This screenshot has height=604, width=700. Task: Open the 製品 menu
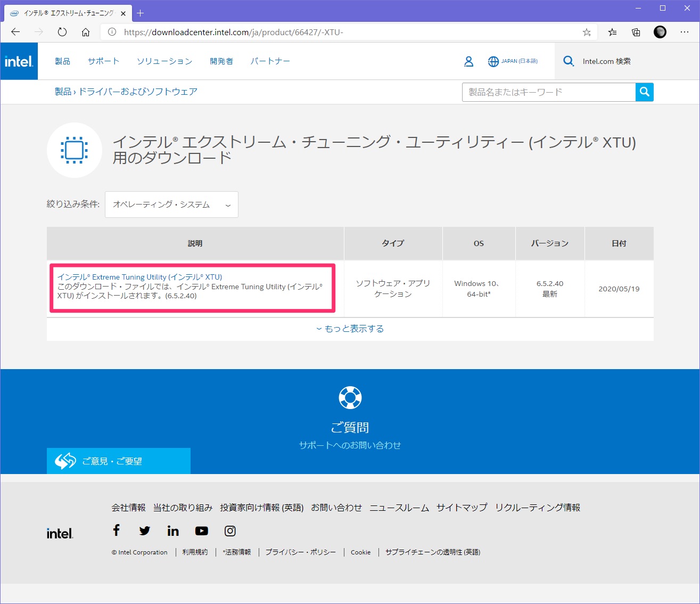pyautogui.click(x=63, y=61)
